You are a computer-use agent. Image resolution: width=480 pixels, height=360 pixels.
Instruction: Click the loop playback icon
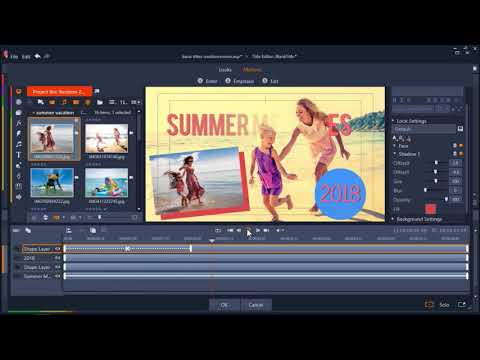218,230
